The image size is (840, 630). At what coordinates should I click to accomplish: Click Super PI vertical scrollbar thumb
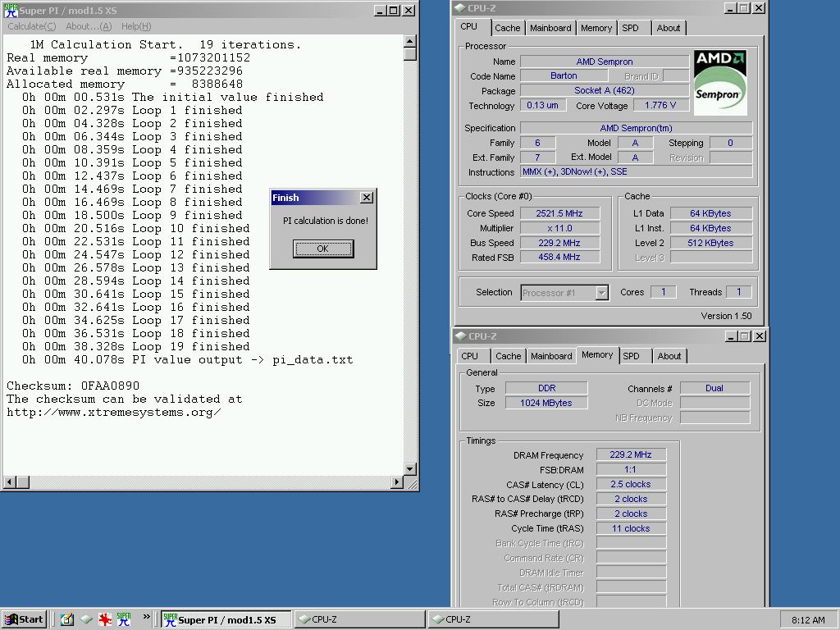tap(410, 54)
